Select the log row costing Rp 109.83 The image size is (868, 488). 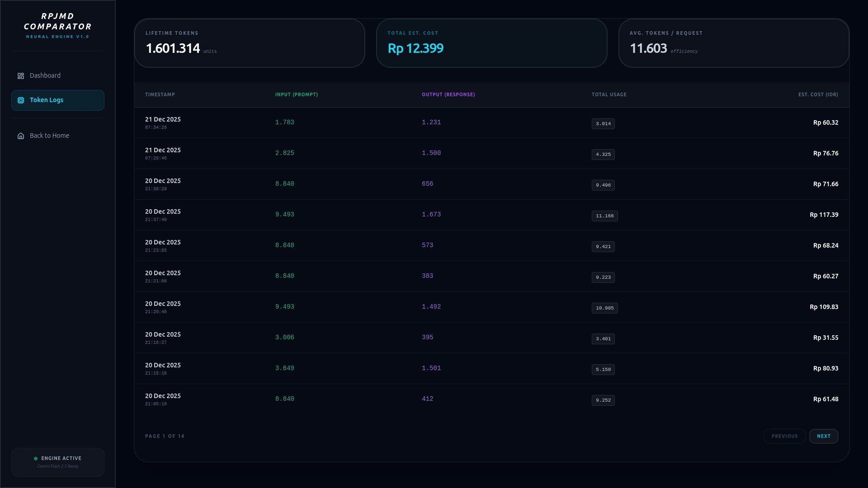(491, 307)
